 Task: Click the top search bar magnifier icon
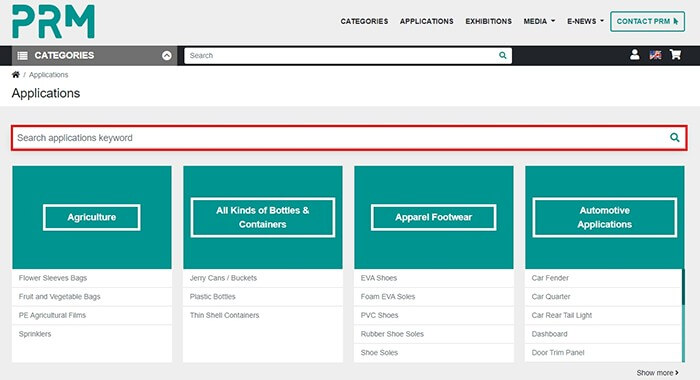point(503,55)
